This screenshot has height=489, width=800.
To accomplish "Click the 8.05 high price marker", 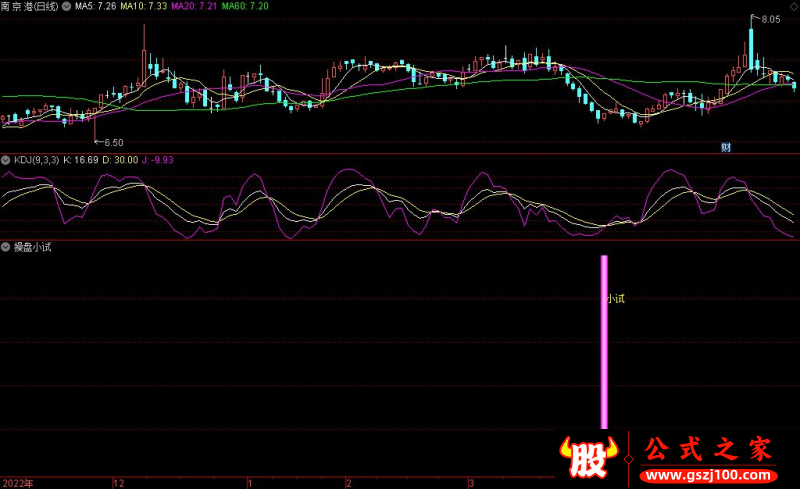I will pyautogui.click(x=770, y=19).
